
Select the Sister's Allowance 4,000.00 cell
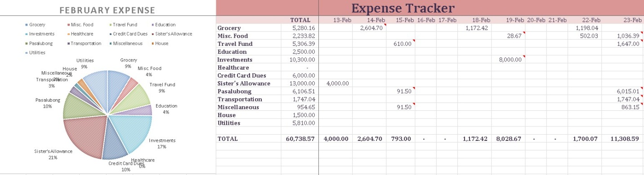click(x=336, y=83)
